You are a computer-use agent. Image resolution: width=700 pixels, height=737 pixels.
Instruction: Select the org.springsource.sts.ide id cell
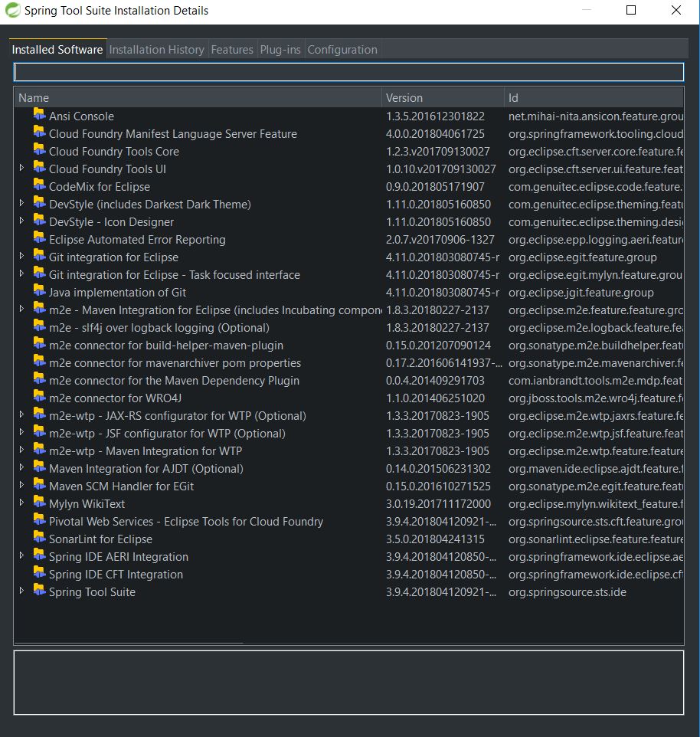coord(567,592)
